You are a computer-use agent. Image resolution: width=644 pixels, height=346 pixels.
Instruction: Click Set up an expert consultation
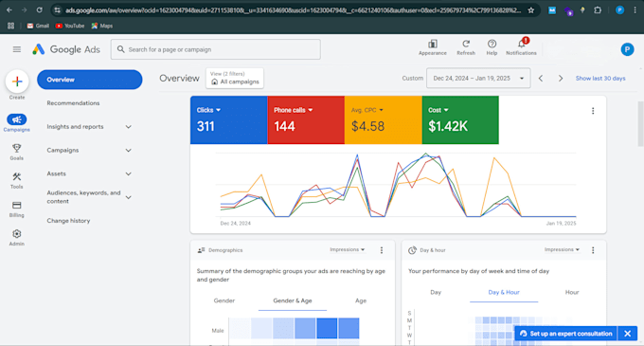566,334
